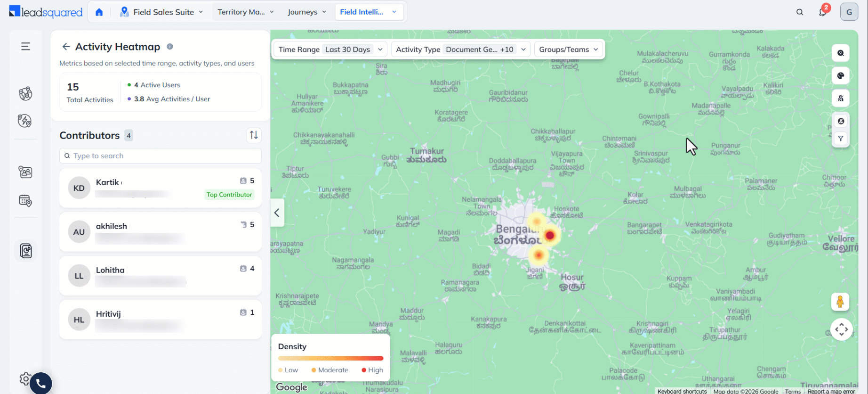Click Hosur label on map

tap(572, 281)
